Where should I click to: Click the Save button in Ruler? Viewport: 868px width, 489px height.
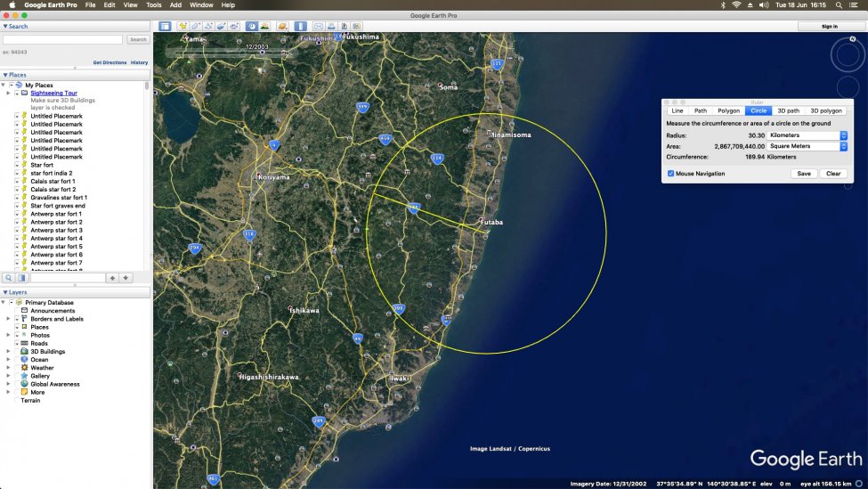(x=804, y=174)
